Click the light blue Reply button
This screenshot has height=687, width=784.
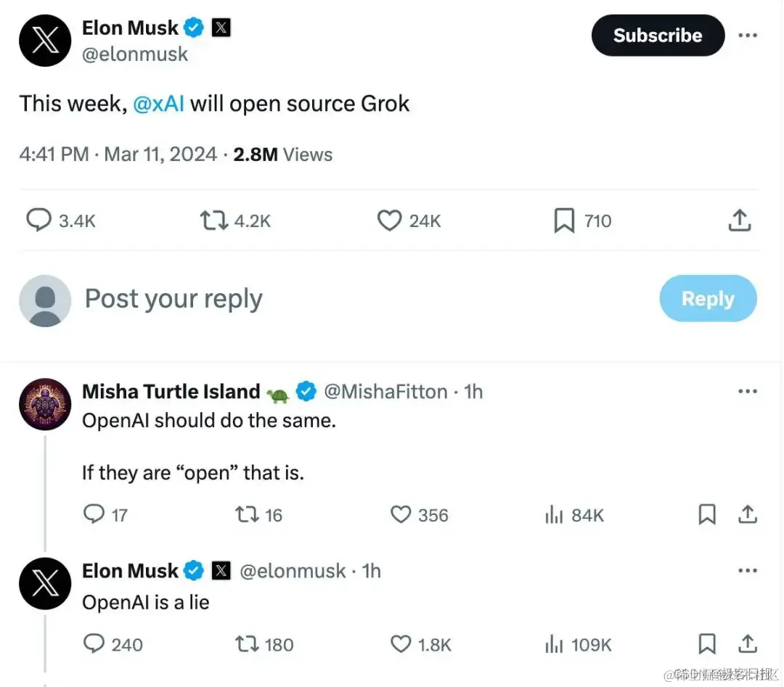(708, 298)
